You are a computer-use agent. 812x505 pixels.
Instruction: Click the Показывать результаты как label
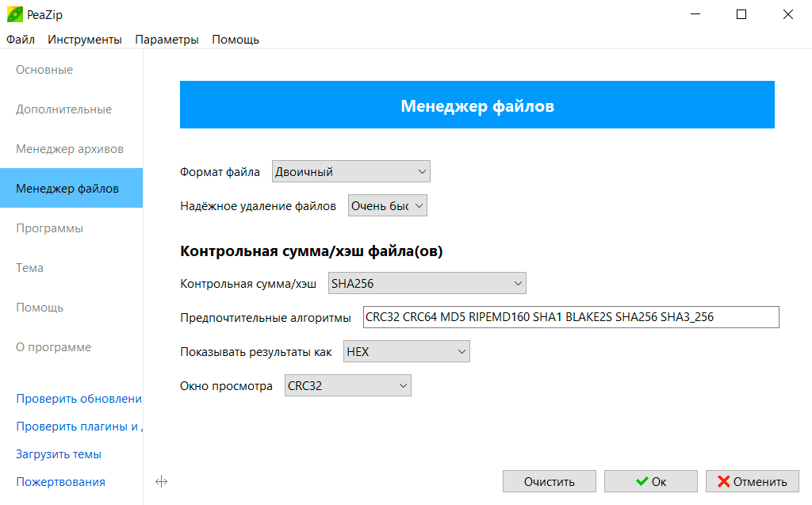tap(256, 352)
